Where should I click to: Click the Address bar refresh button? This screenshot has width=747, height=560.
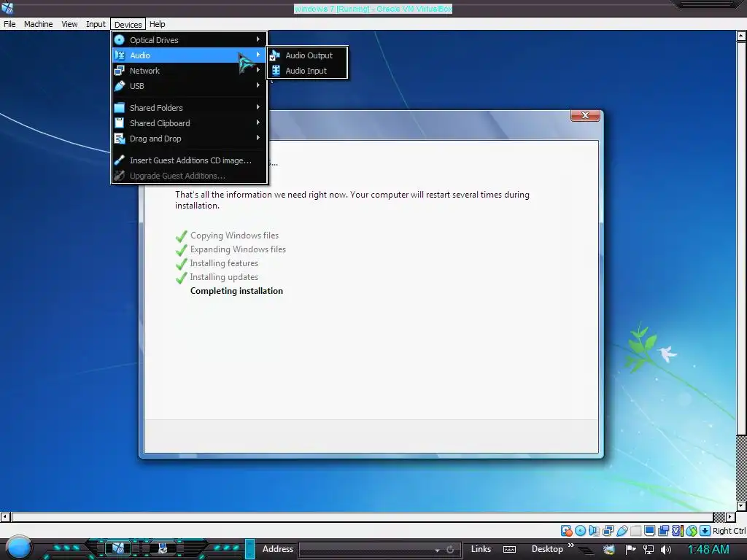[x=450, y=550]
